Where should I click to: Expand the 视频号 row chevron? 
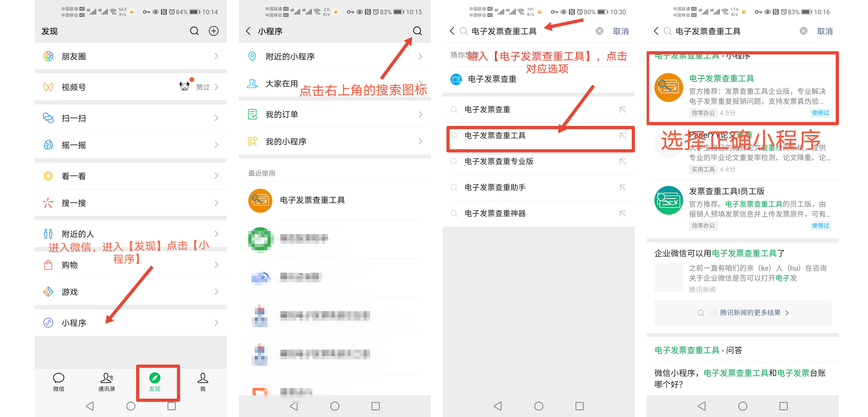tap(216, 87)
